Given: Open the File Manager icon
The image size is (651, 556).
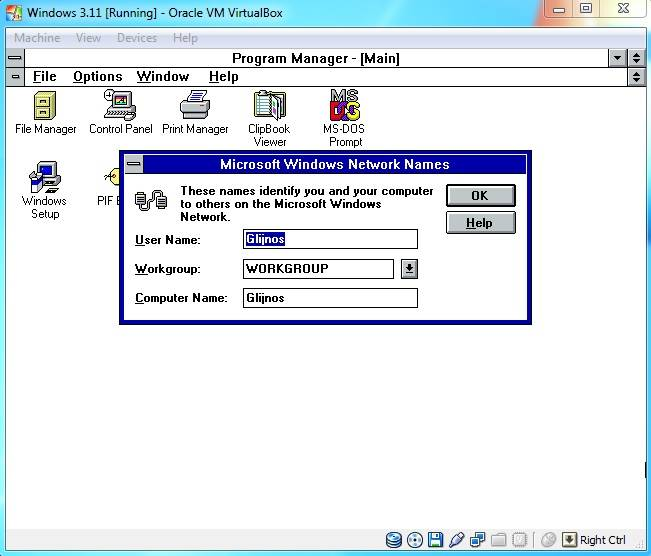Looking at the screenshot, I should (45, 106).
